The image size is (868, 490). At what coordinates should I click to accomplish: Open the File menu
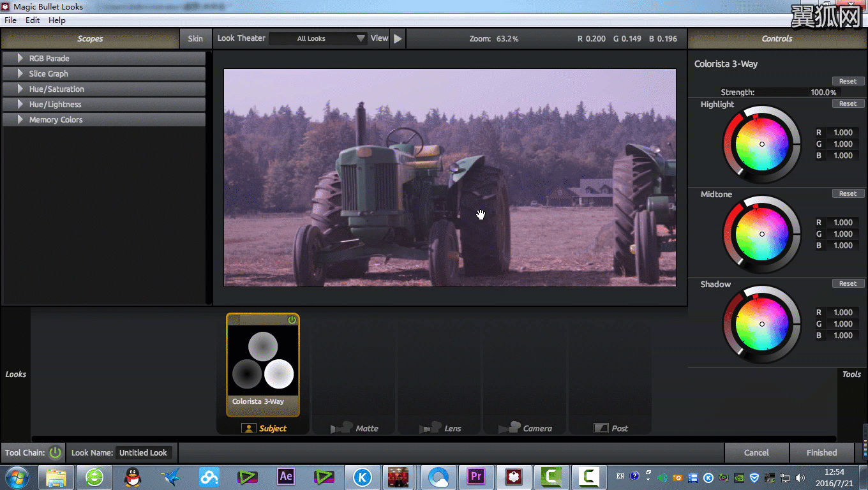tap(10, 20)
